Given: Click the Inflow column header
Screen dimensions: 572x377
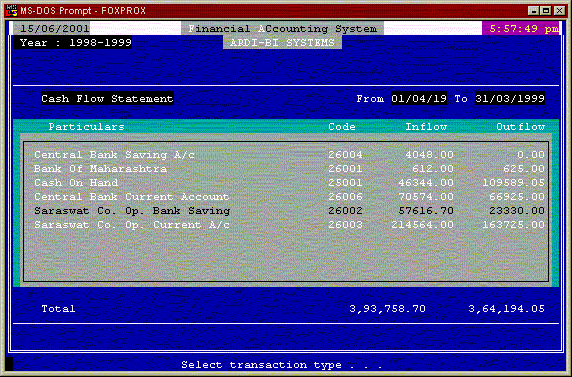Looking at the screenshot, I should (x=426, y=127).
